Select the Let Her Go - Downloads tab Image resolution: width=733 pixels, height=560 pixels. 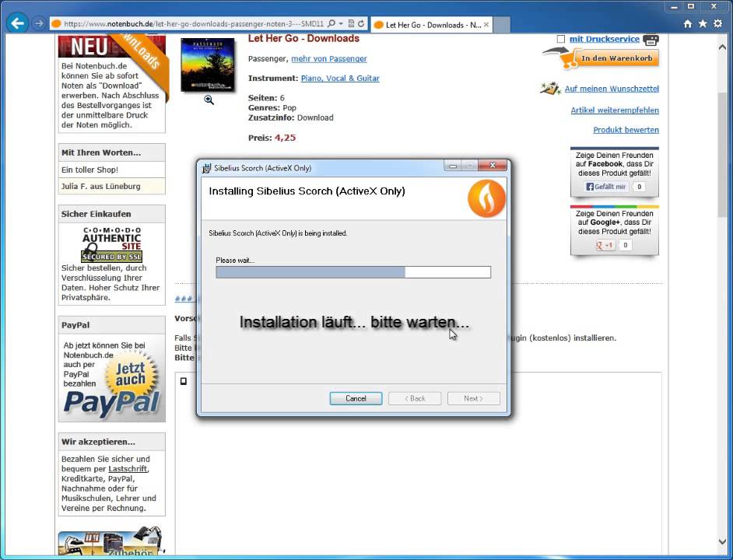pos(430,25)
